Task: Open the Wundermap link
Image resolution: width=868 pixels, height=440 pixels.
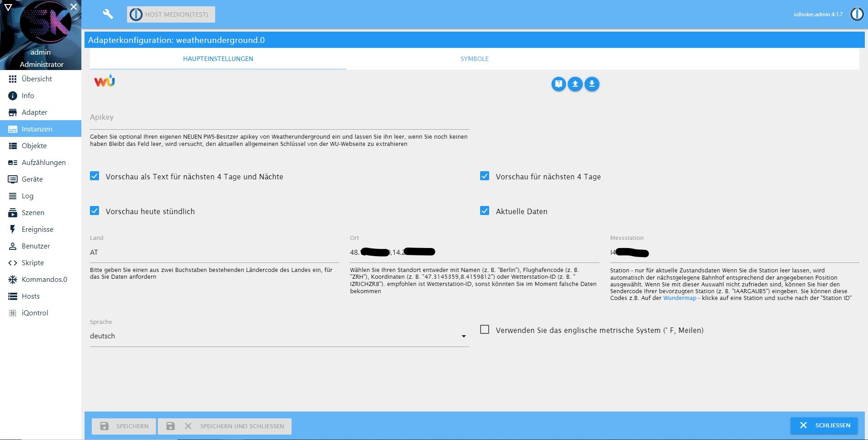Action: click(679, 298)
